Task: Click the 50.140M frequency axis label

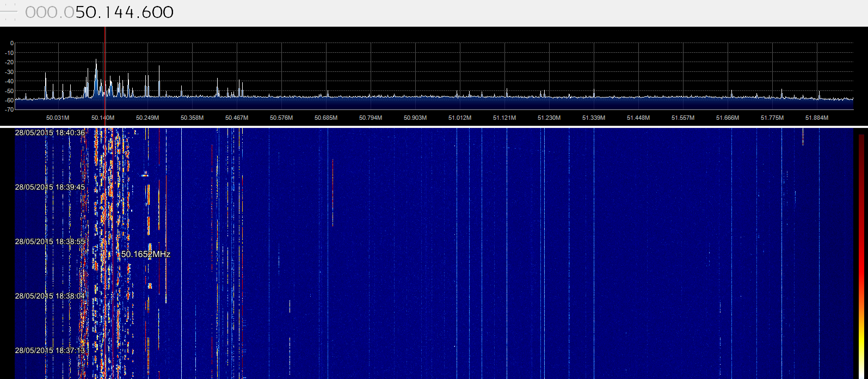Action: click(102, 118)
